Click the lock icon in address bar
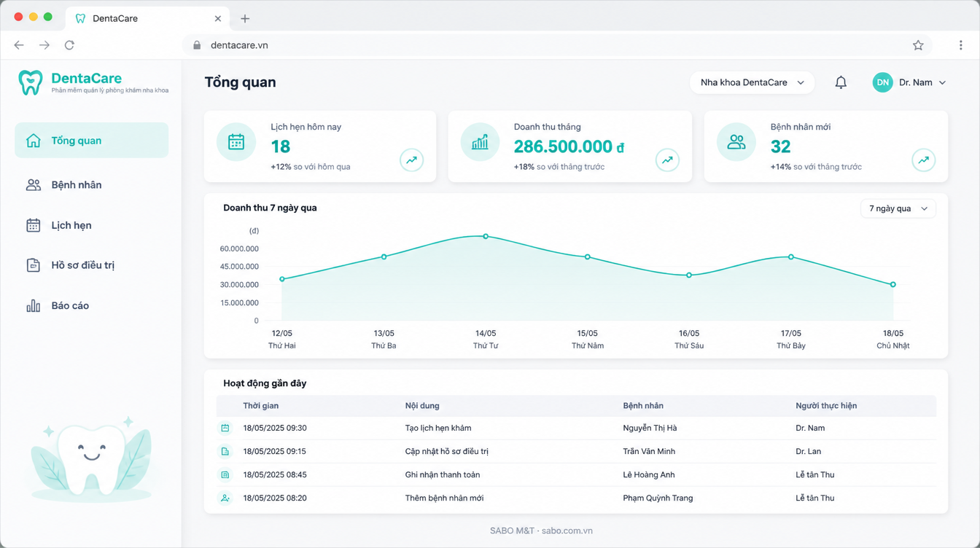Screen dimensions: 980x548 pyautogui.click(x=197, y=45)
